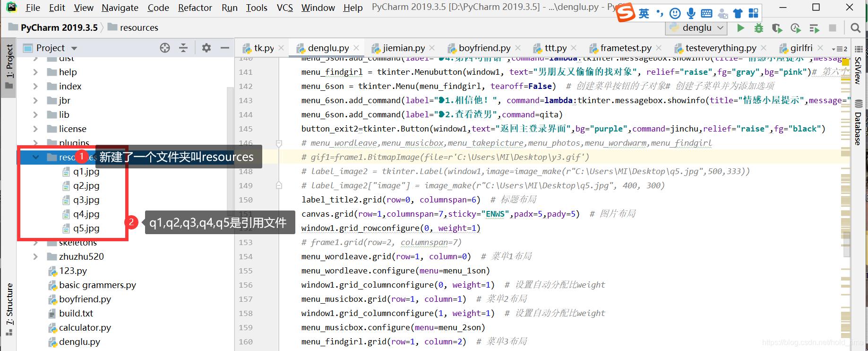Screen dimensions: 868x351
Task: Show the hidden editor tabs list
Action: (839, 48)
